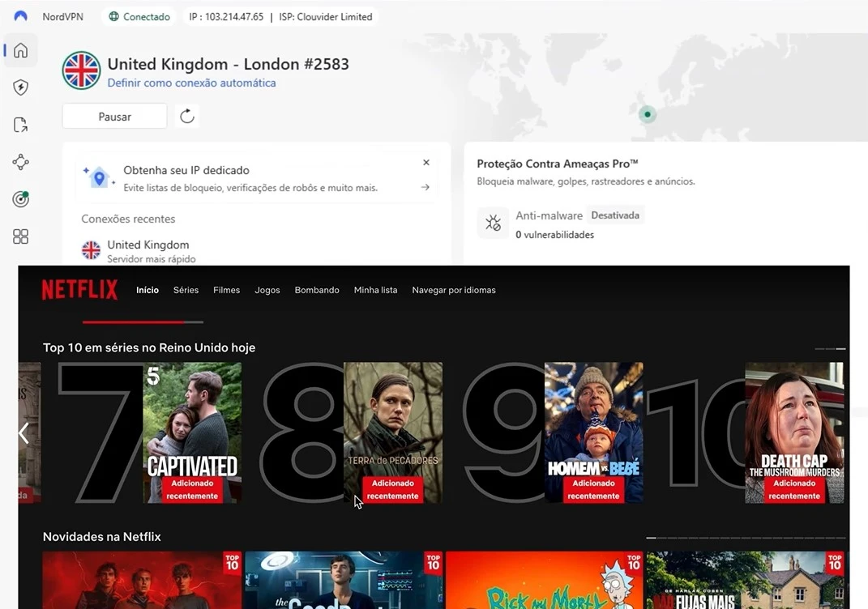Screen dimensions: 868x609
Task: Click the reconnect refresh icon button
Action: (x=187, y=116)
